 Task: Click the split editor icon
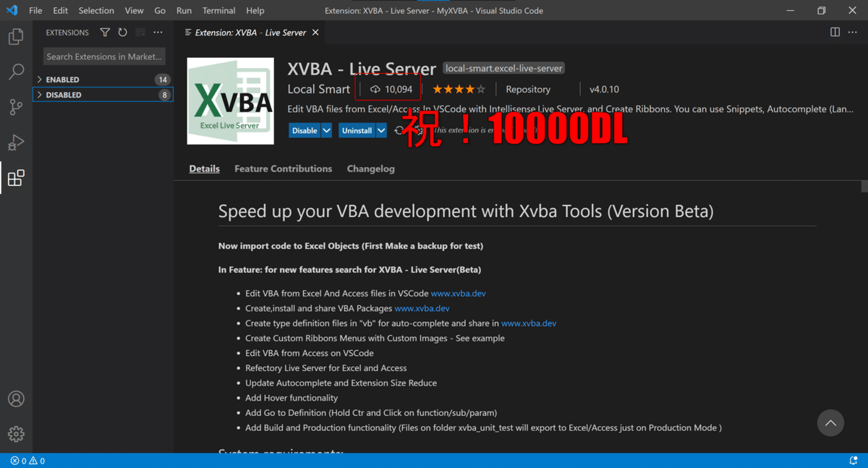[x=835, y=33]
